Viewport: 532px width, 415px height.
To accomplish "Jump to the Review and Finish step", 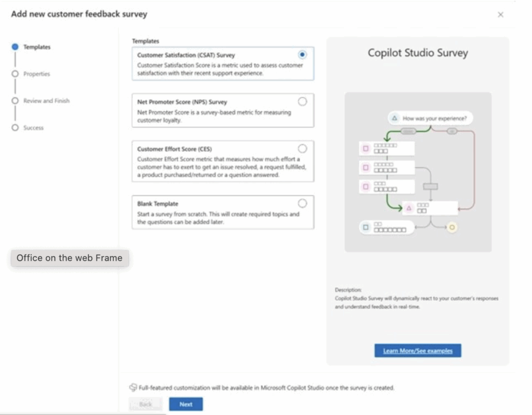I will [46, 101].
